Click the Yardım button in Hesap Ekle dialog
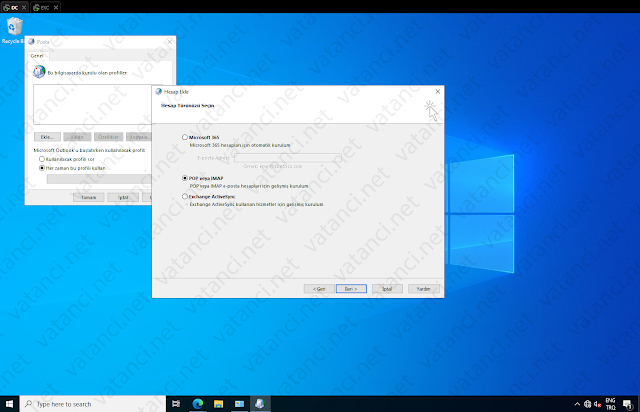Viewport: 640px width, 412px height. coord(424,289)
